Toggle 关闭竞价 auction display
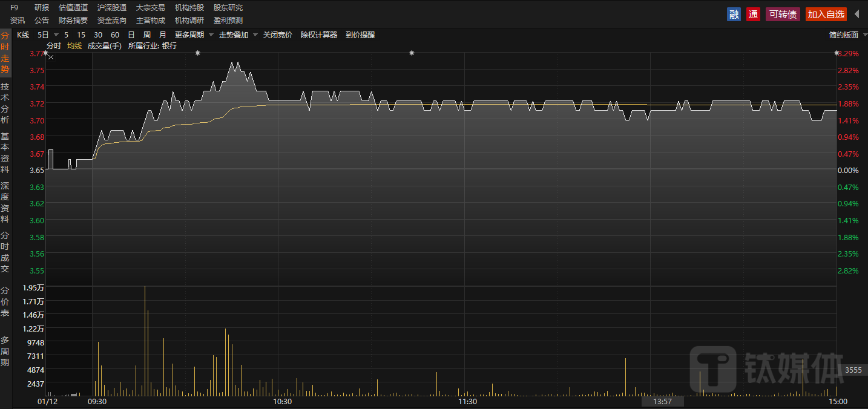868x409 pixels. [277, 35]
